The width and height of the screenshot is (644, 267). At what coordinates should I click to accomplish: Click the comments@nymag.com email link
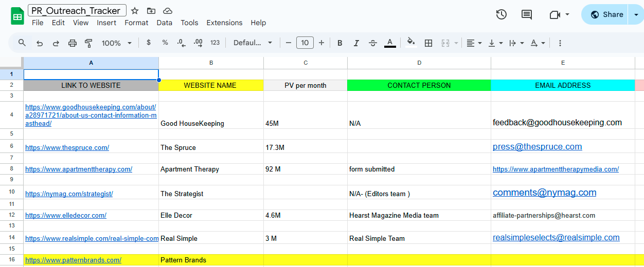[x=545, y=193]
